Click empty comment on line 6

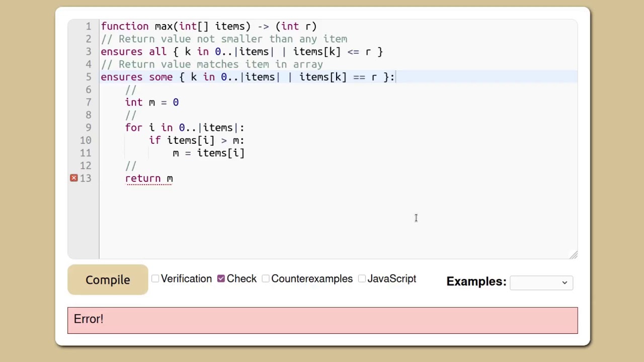[131, 89]
